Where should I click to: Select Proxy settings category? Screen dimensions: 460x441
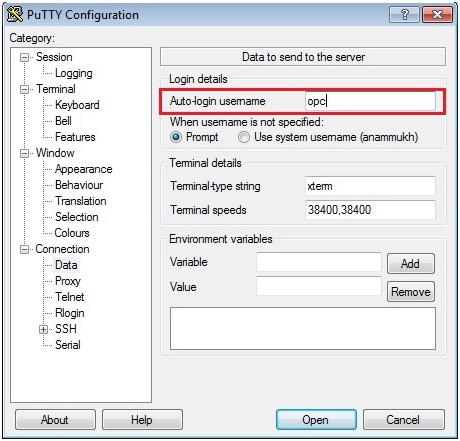[68, 281]
